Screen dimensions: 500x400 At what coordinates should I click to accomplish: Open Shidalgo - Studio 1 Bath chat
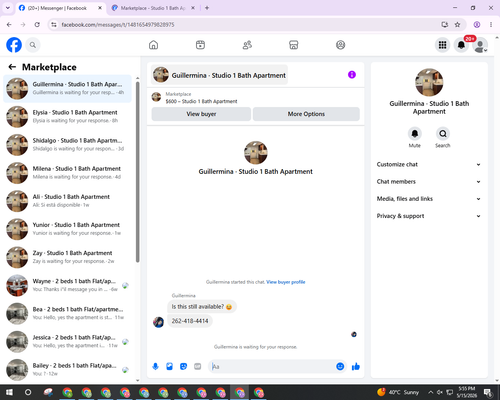point(67,145)
